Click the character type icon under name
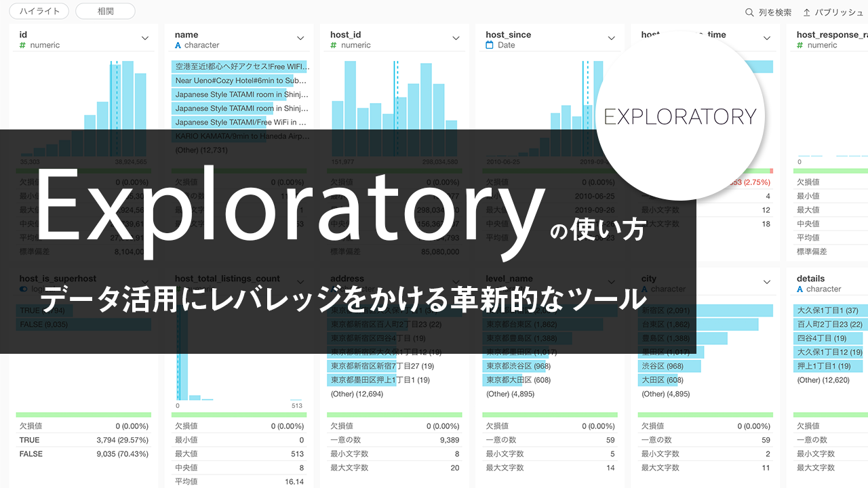 pos(178,45)
